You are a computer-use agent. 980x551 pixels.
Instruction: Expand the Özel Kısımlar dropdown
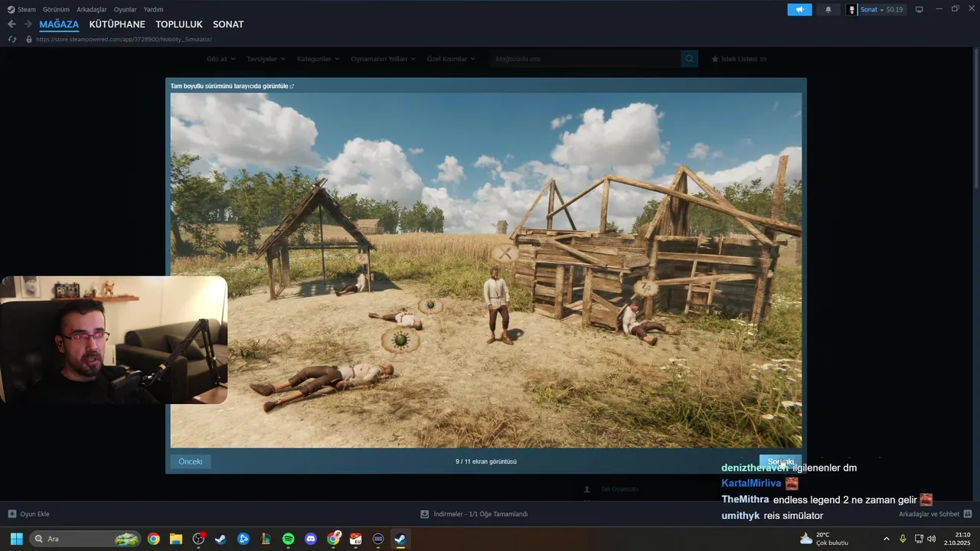(x=451, y=59)
